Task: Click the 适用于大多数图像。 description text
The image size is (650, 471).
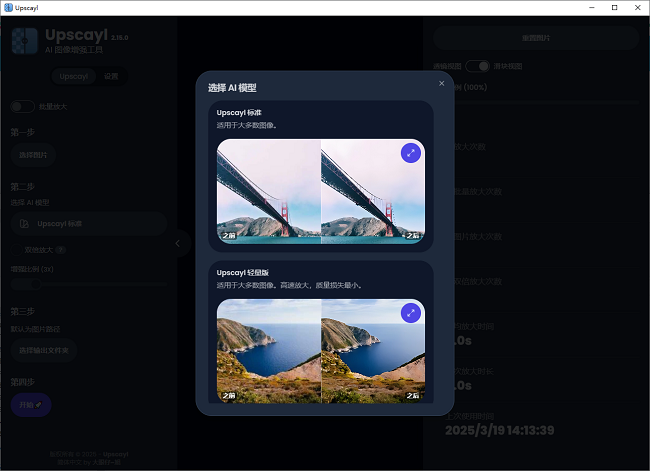Action: [x=247, y=125]
